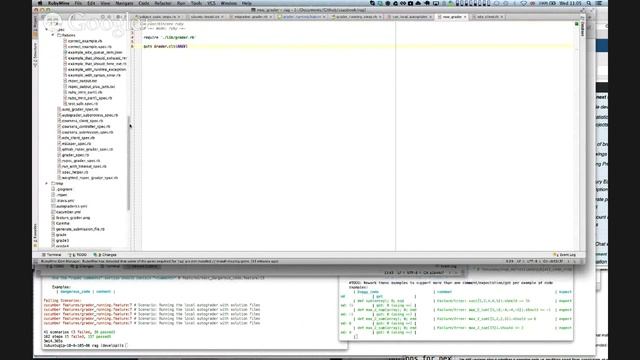The height and width of the screenshot is (360, 640).
Task: Open the Window menu
Action: click(x=229, y=3)
